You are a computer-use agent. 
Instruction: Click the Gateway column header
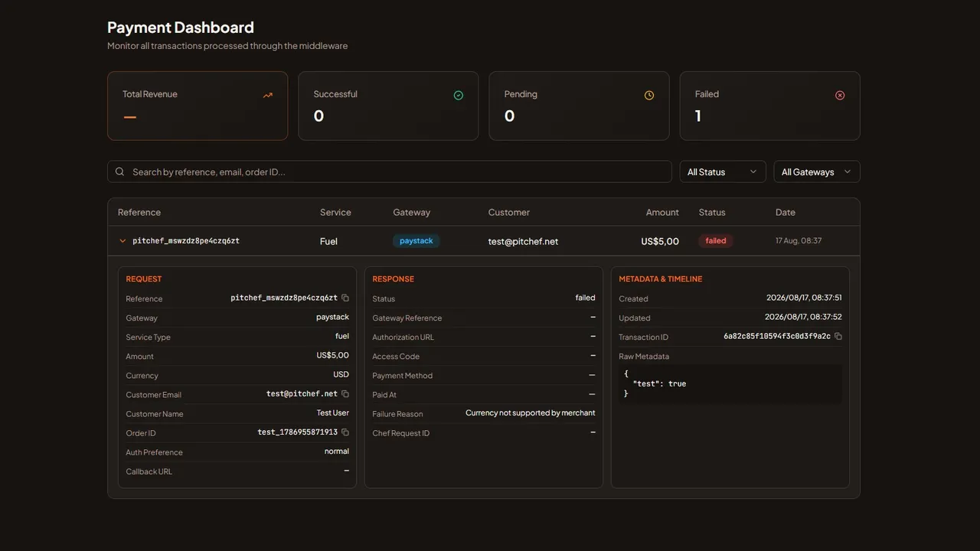pyautogui.click(x=412, y=212)
